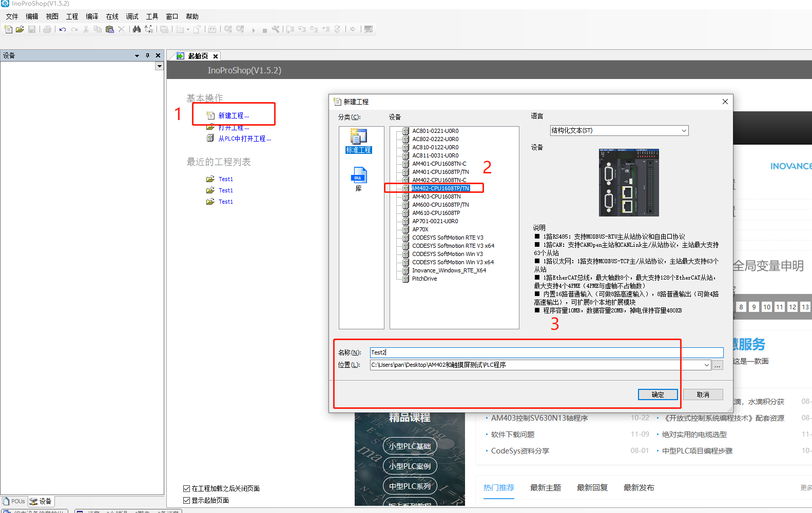Open the 在线 menu
Image resolution: width=812 pixels, height=513 pixels.
pyautogui.click(x=112, y=16)
